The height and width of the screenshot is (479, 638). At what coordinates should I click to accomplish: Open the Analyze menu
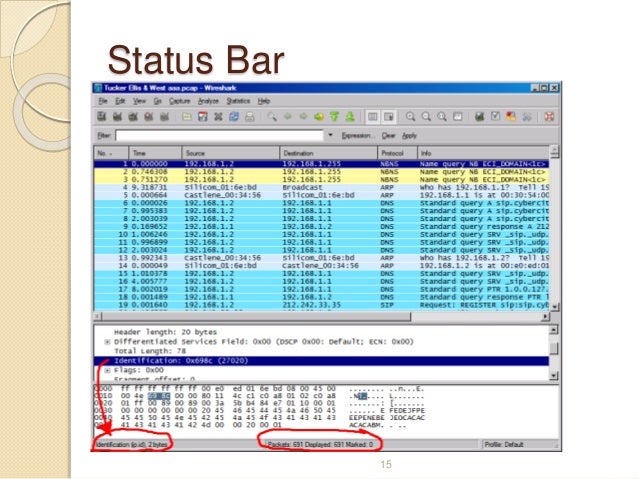click(x=208, y=101)
